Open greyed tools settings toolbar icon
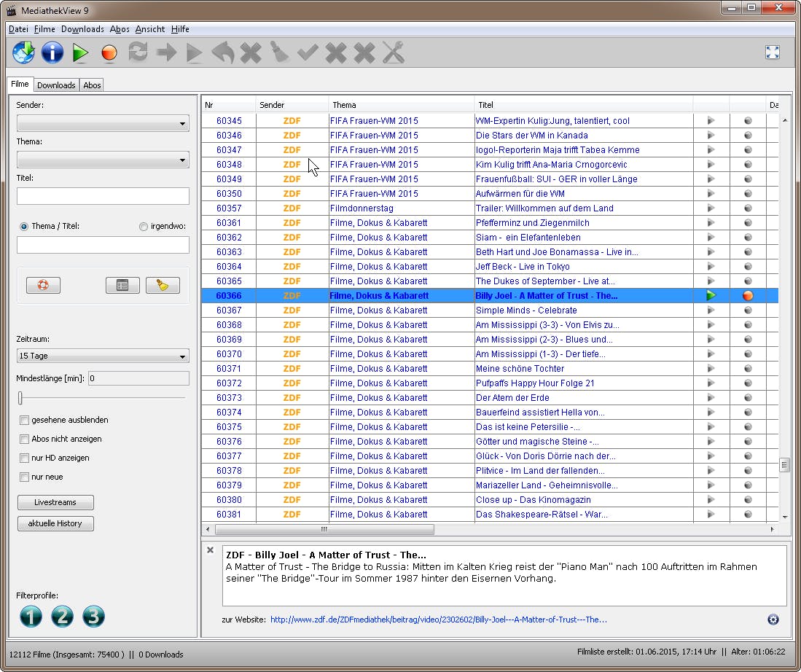The height and width of the screenshot is (672, 801). coord(393,52)
